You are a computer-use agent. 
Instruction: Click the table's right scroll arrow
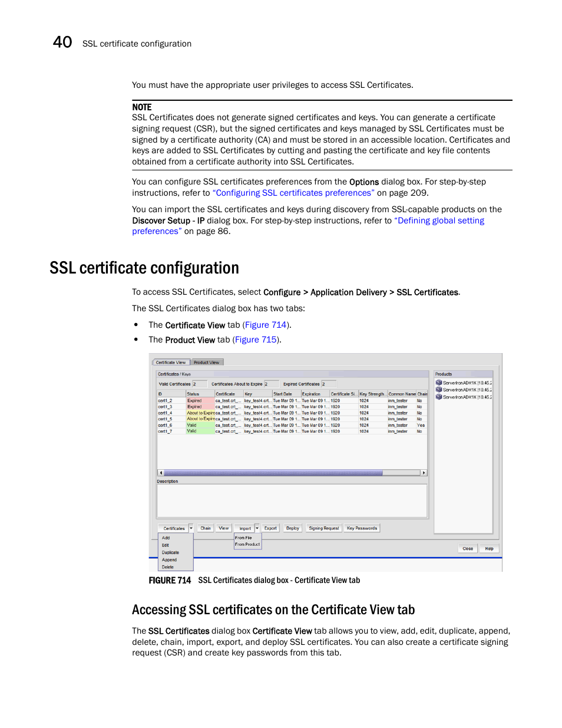pos(424,473)
